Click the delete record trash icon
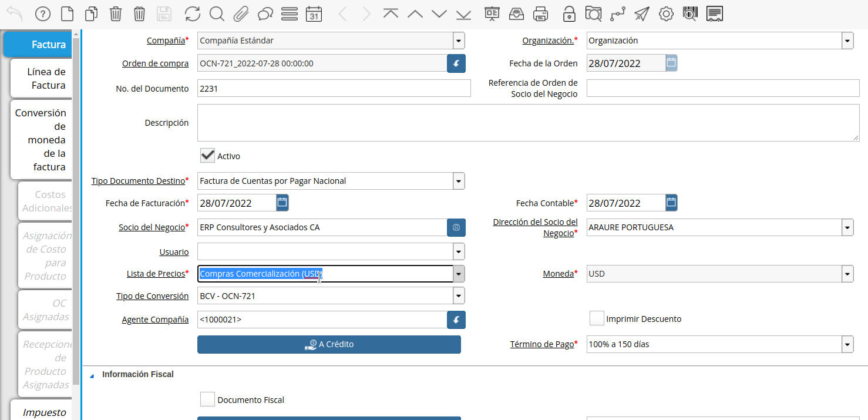This screenshot has width=868, height=420. [116, 14]
